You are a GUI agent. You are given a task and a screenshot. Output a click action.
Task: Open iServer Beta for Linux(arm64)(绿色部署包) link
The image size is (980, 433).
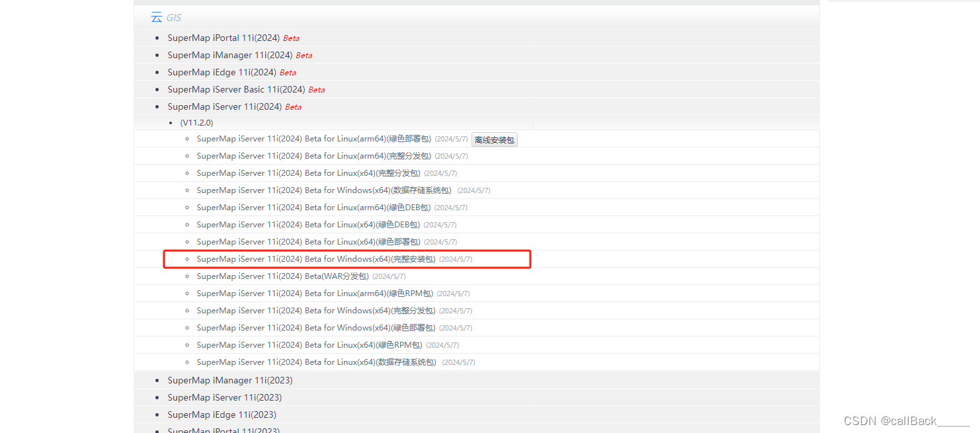click(313, 139)
